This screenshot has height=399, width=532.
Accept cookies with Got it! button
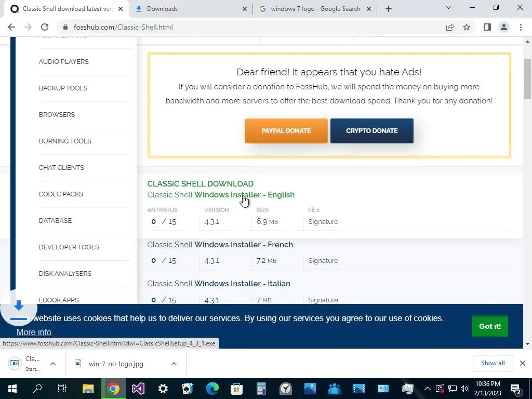[x=490, y=326]
